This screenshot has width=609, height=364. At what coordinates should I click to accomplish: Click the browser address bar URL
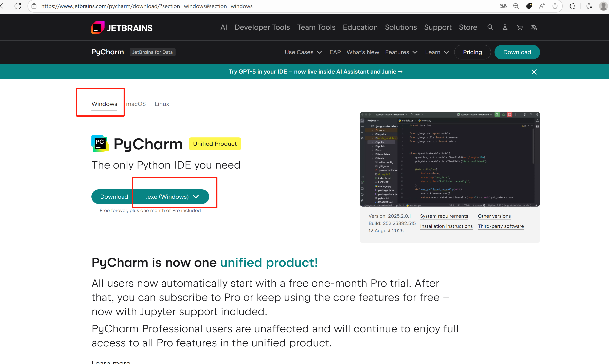tap(147, 6)
